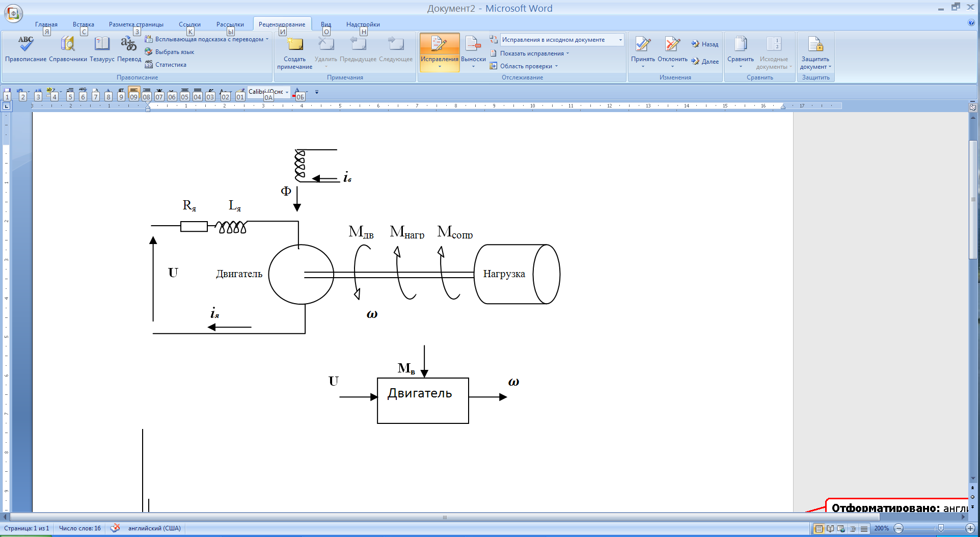Open the Главная tab
This screenshot has width=980, height=537.
[x=46, y=24]
